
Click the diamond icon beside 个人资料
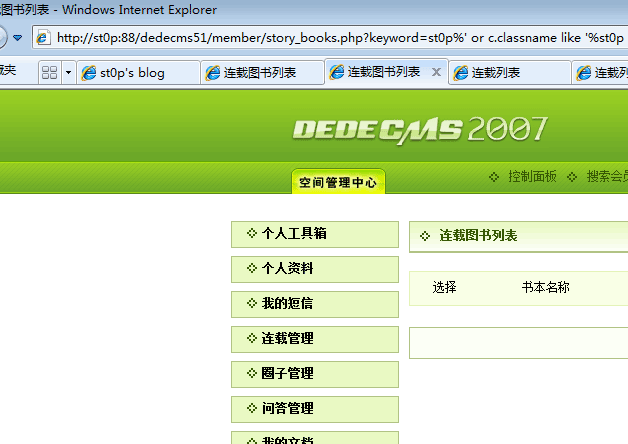tap(252, 268)
